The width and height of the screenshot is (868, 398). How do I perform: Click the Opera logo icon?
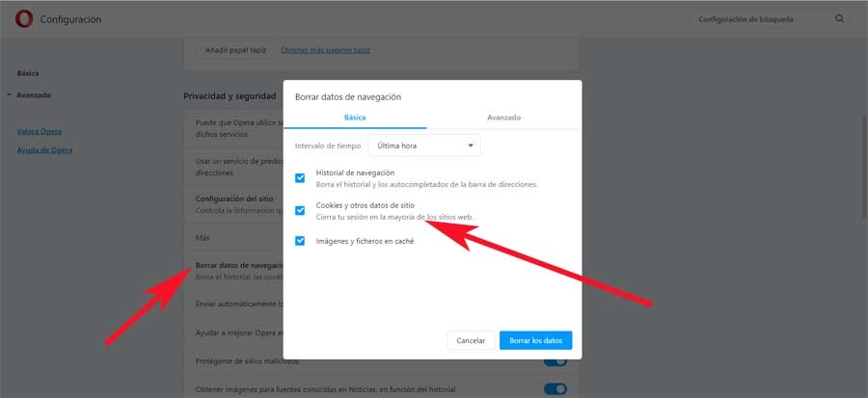tap(24, 19)
